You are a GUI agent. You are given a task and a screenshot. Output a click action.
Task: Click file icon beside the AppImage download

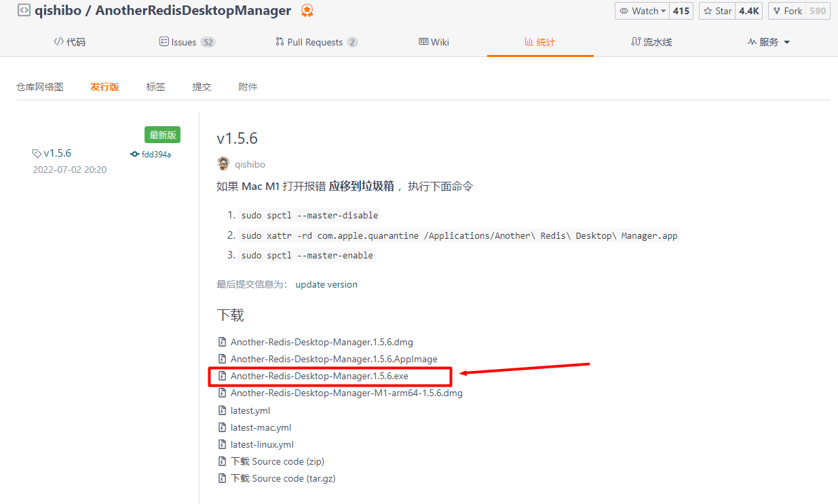pos(222,359)
